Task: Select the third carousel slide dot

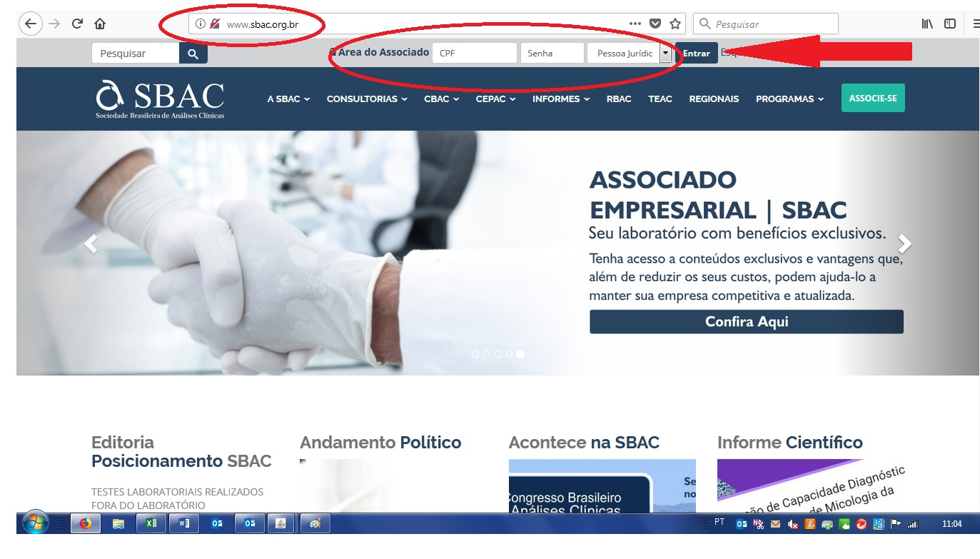Action: point(498,353)
